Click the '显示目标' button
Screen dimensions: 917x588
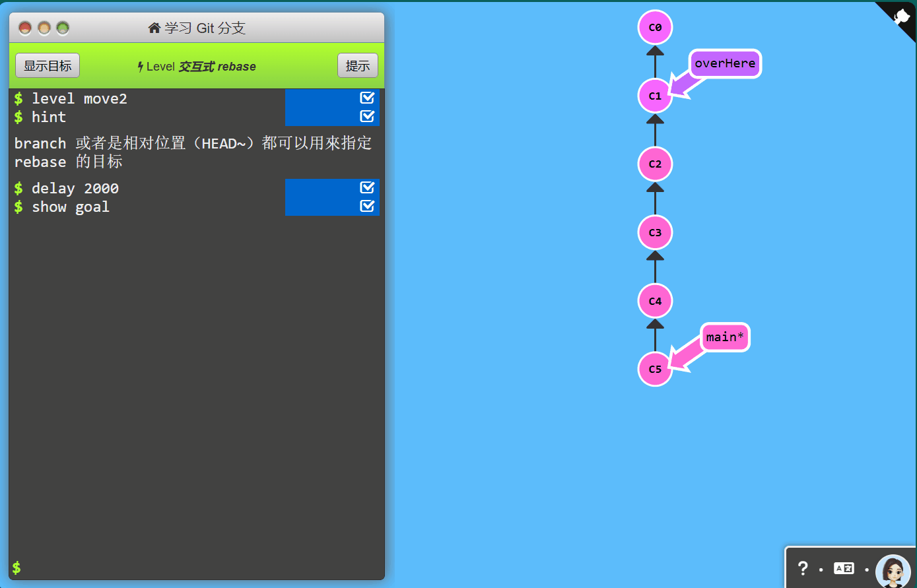tap(47, 65)
